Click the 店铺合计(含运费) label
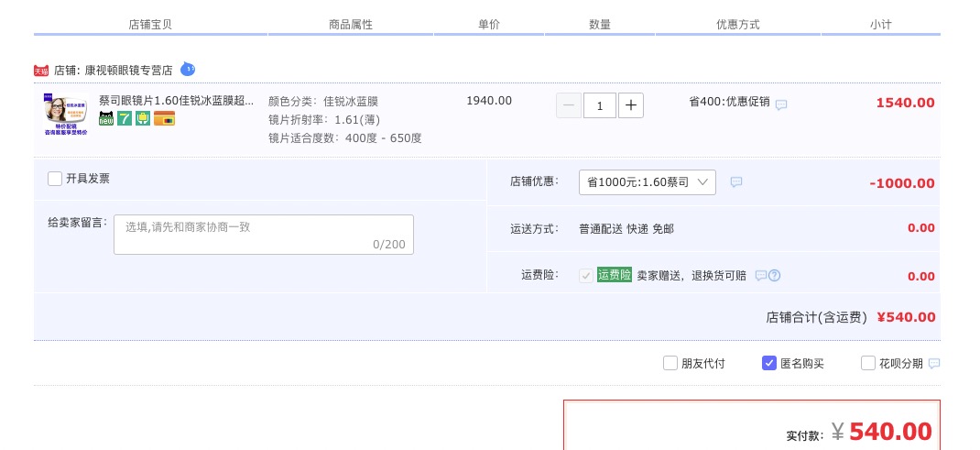The height and width of the screenshot is (450, 980). [x=817, y=317]
